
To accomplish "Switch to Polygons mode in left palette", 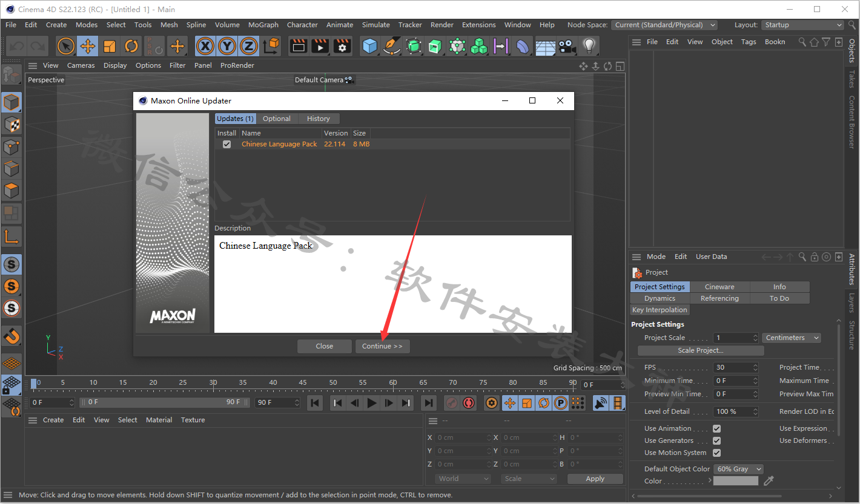I will coord(12,191).
